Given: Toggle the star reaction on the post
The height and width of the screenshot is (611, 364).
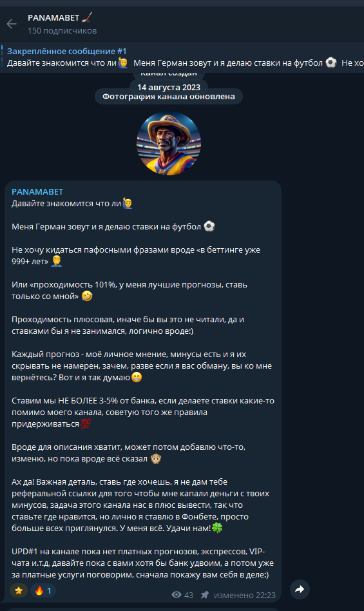Looking at the screenshot, I should click(x=18, y=590).
